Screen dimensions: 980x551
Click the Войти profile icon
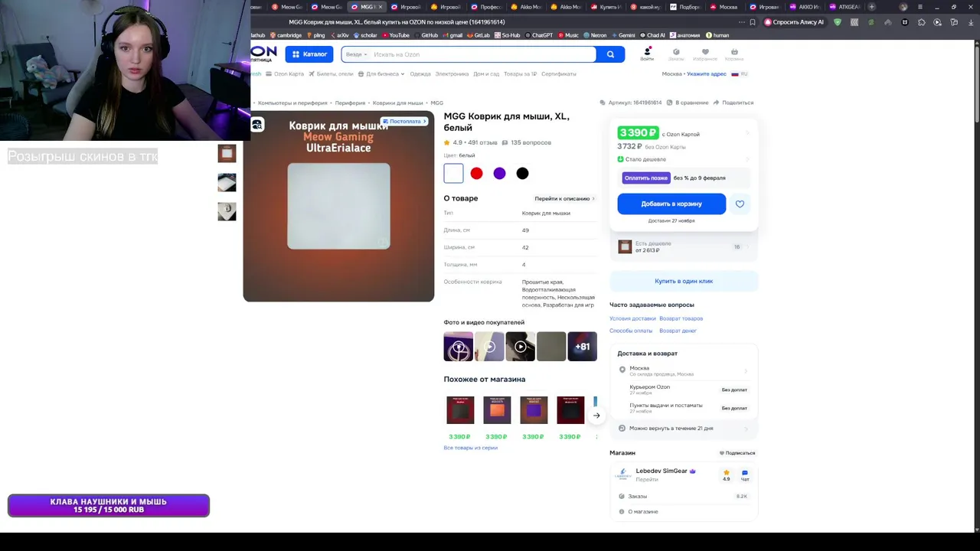click(647, 54)
